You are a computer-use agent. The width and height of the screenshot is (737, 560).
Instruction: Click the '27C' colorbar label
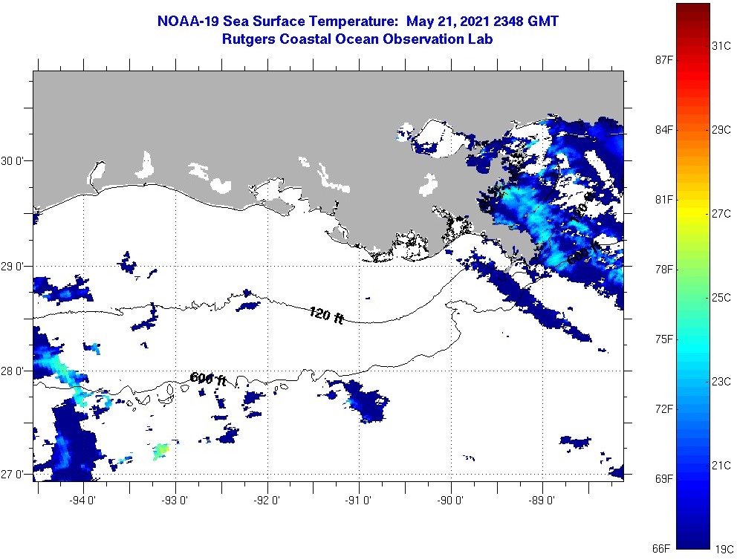721,213
